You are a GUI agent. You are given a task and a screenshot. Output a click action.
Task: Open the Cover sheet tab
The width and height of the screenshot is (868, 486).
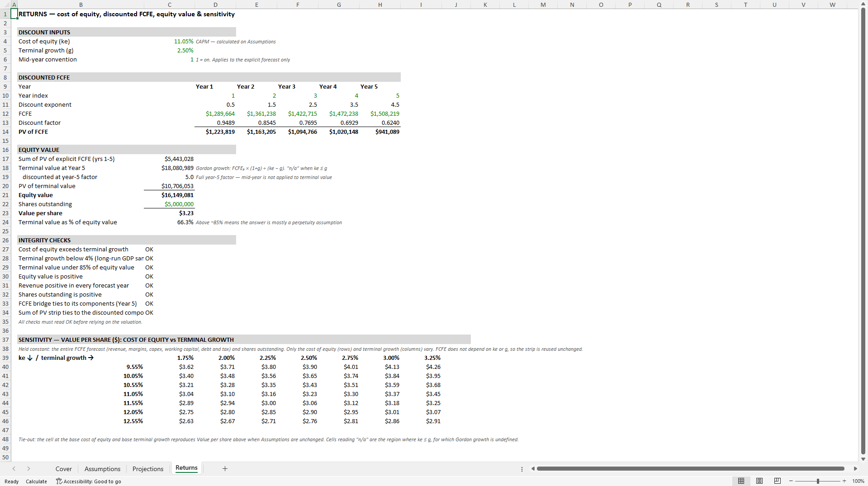tap(63, 469)
